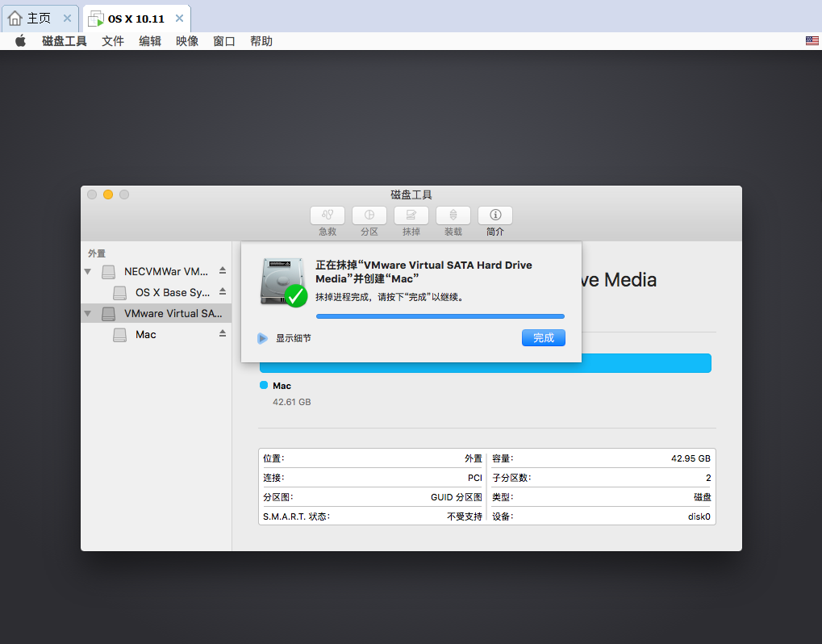The image size is (822, 644).
Task: Open the 磁盘工具 menu
Action: (64, 41)
